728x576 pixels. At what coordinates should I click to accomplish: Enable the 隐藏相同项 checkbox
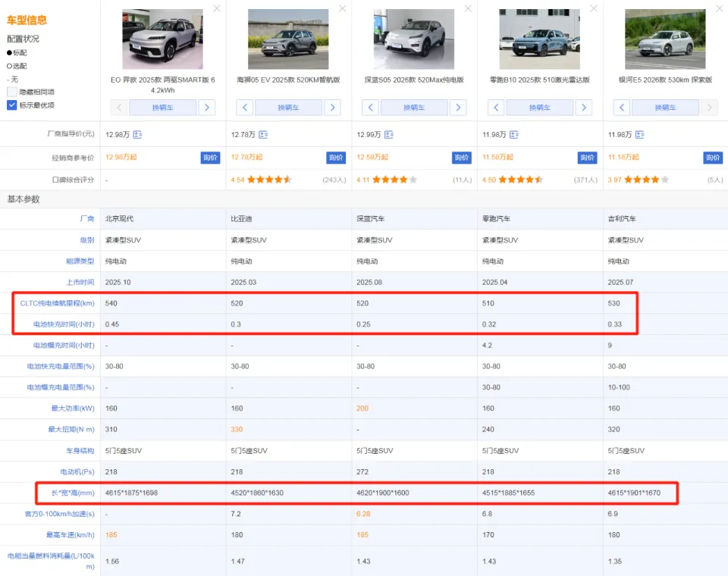12,92
